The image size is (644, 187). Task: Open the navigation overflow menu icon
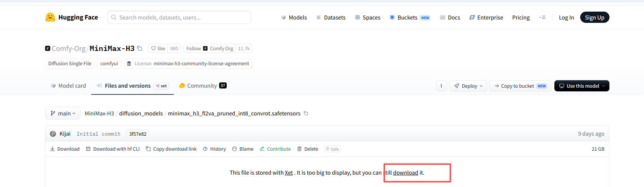pos(542,17)
